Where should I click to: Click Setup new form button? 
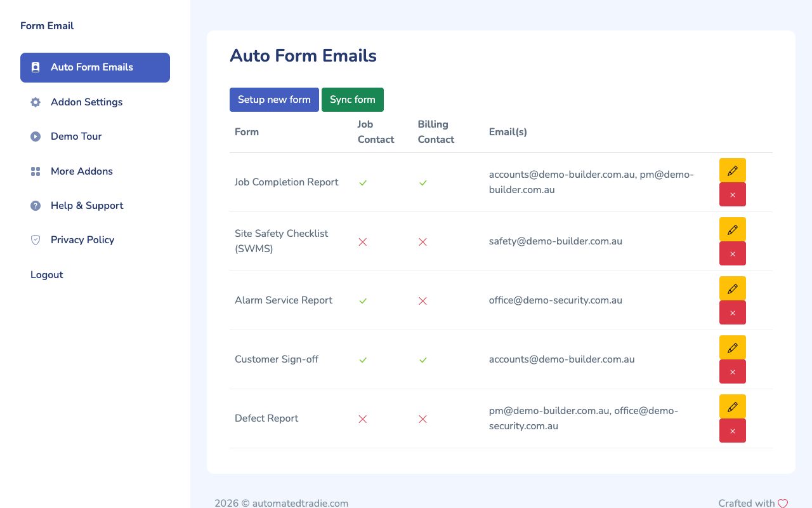[274, 100]
